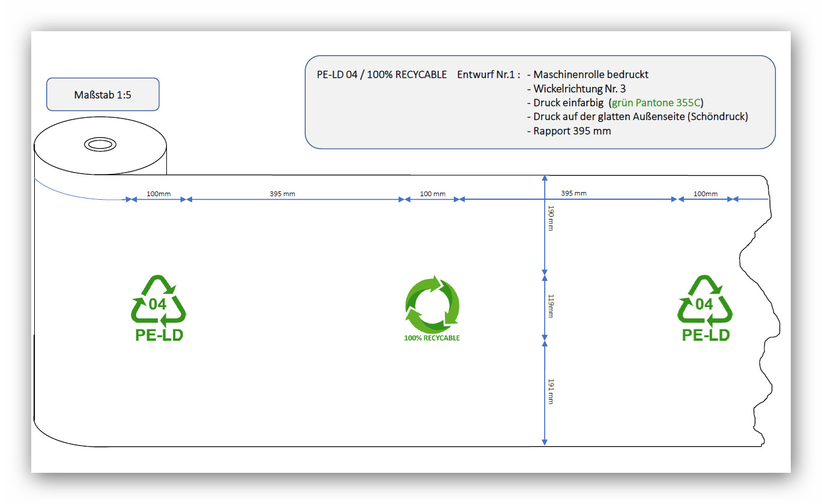The width and height of the screenshot is (822, 504).
Task: Click the leftmost '100mm' dimension label
Action: pyautogui.click(x=159, y=194)
